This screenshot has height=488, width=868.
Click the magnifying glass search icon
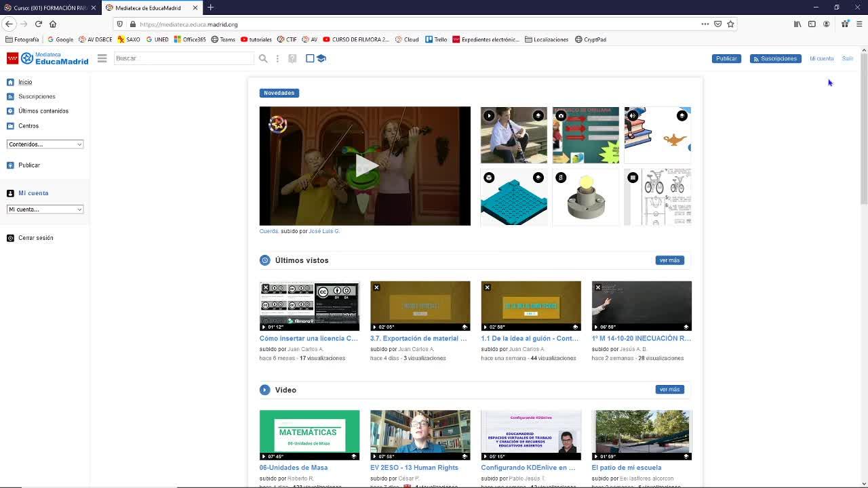[263, 58]
